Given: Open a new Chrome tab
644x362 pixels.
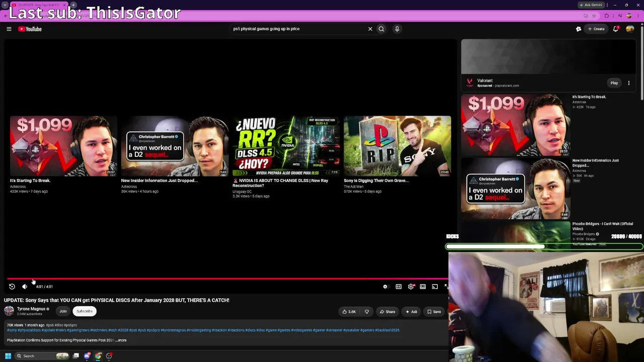Looking at the screenshot, I should click(73, 5).
